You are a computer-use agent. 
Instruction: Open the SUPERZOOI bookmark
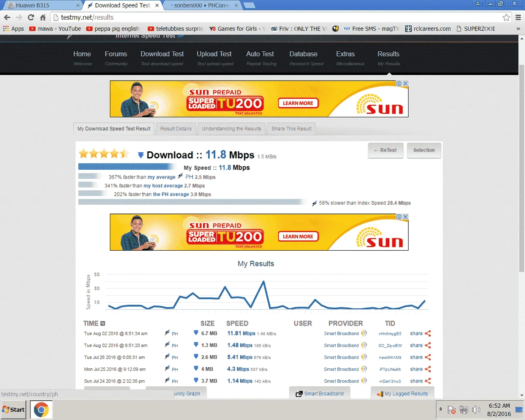click(476, 28)
